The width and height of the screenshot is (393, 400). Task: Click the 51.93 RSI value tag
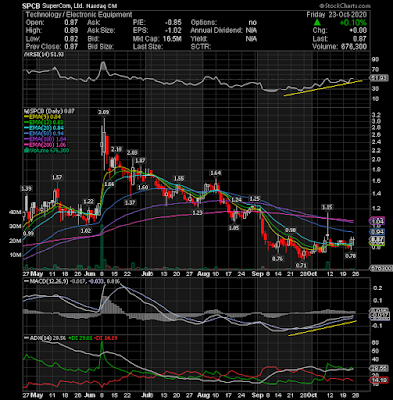click(378, 78)
